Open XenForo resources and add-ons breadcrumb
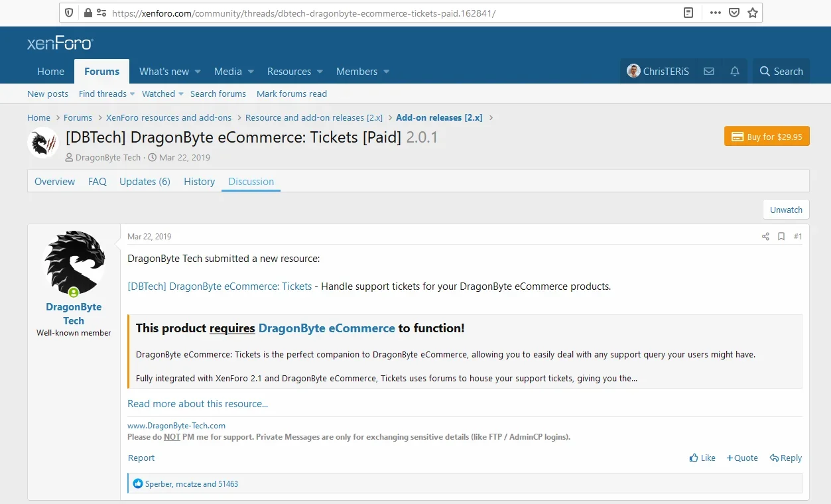Screen dimensions: 831x504 coord(168,117)
